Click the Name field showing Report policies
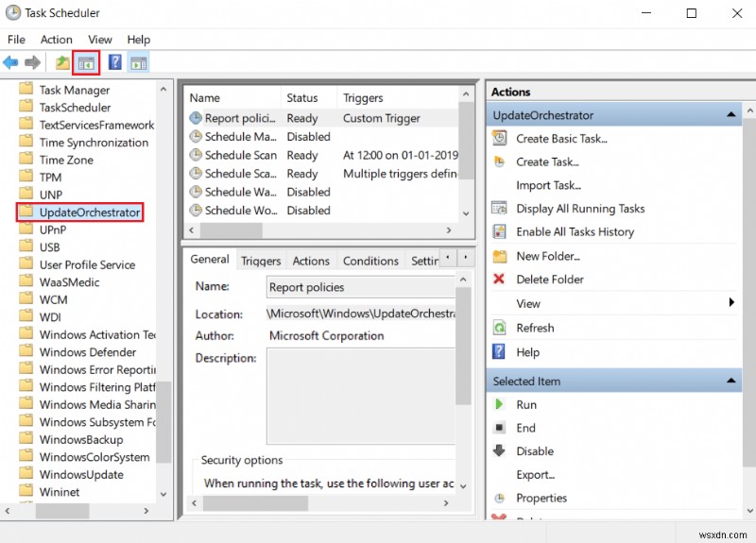 coord(361,287)
